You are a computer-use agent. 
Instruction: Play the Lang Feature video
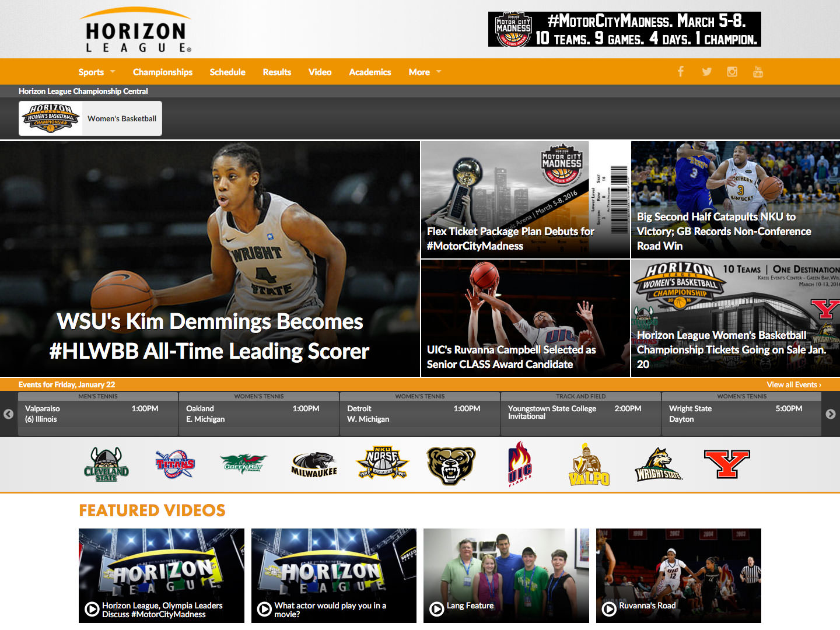(436, 610)
